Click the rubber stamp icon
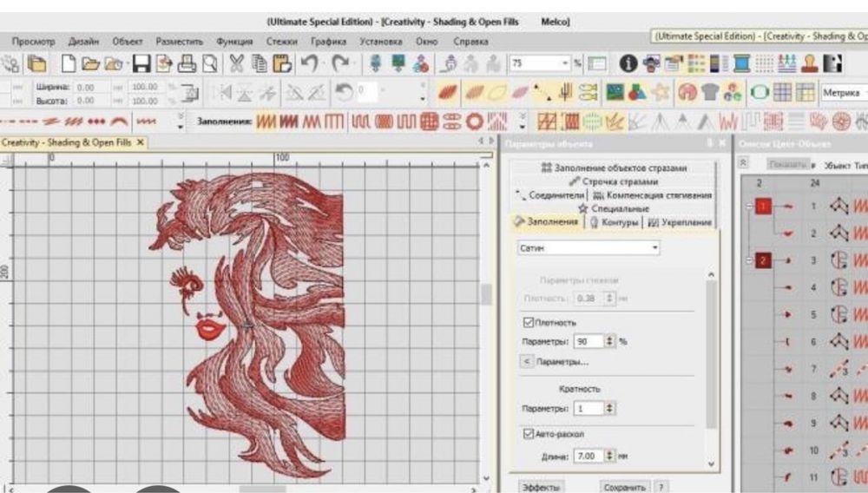The height and width of the screenshot is (493, 868). pos(811,63)
